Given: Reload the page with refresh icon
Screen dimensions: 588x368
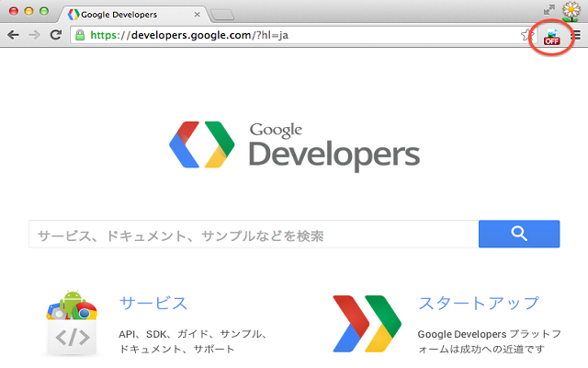Looking at the screenshot, I should [x=56, y=35].
